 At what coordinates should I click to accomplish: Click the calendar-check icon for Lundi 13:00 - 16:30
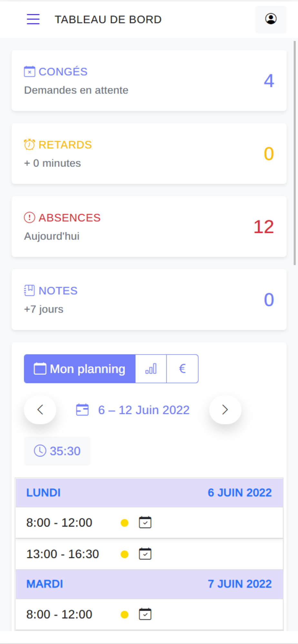145,554
